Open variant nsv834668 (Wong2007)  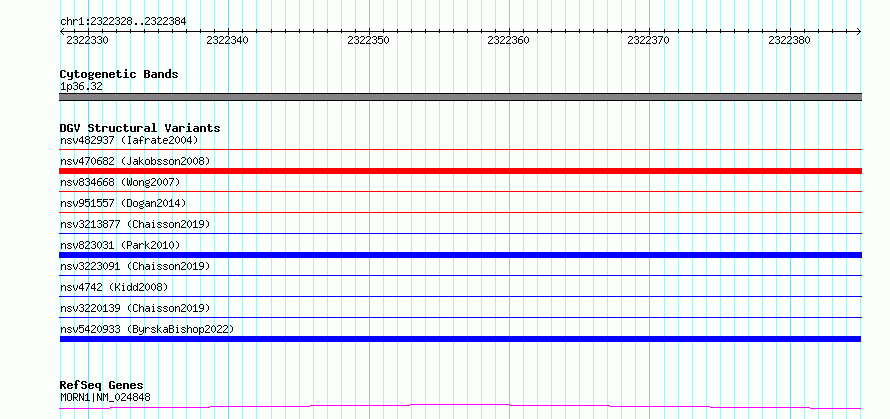point(120,182)
